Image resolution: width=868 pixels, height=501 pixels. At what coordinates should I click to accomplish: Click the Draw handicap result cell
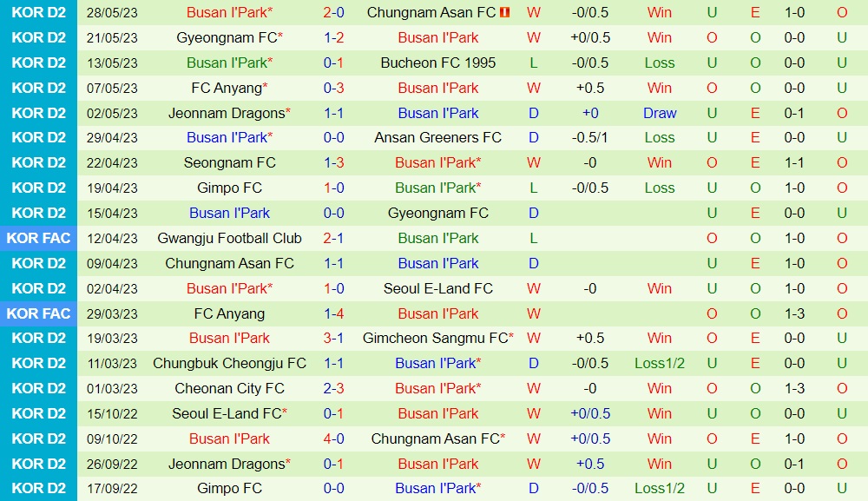pos(660,113)
